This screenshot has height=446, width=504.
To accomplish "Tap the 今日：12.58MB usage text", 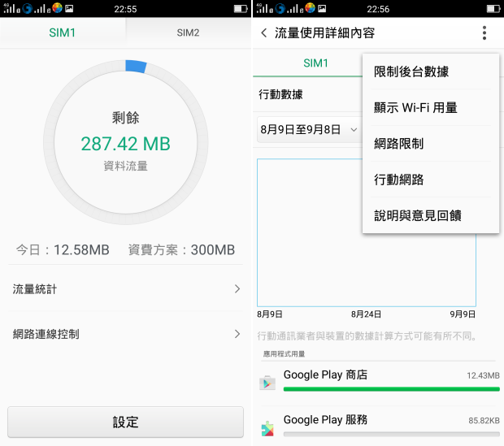I will tap(63, 250).
